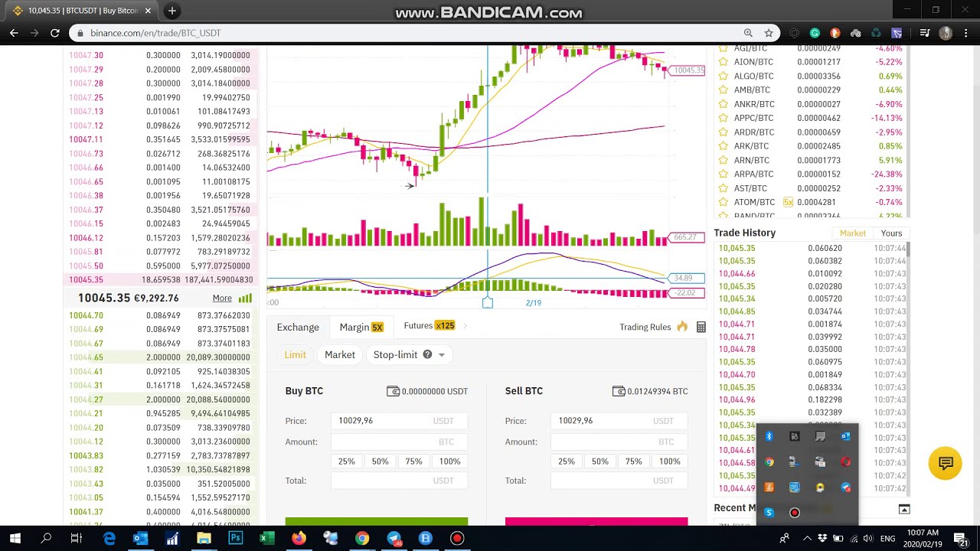Reload the Binance page

click(x=55, y=33)
